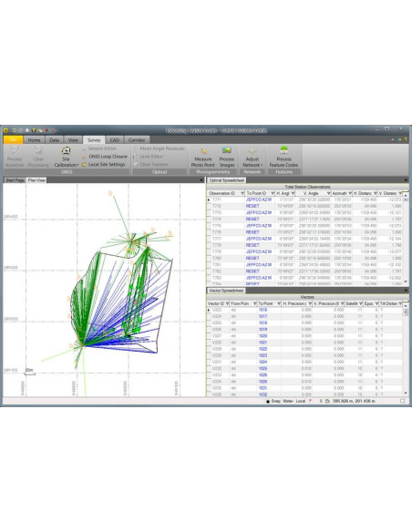Select the Start Page tab

(x=15, y=180)
